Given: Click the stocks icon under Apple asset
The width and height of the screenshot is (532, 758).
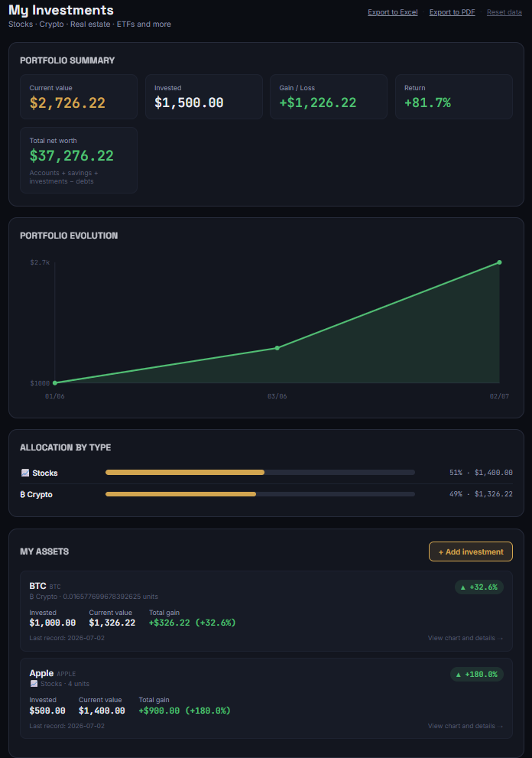Looking at the screenshot, I should point(34,684).
